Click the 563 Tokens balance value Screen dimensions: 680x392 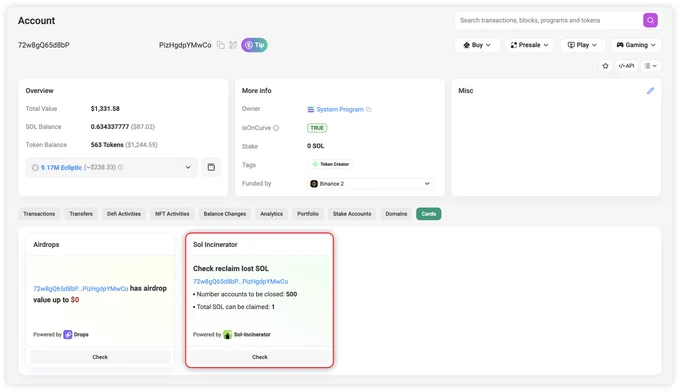[107, 145]
